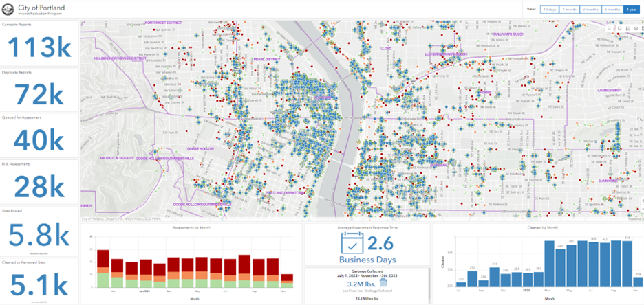This screenshot has width=644, height=305.
Task: Set the view to 6 months
Action: coord(612,10)
